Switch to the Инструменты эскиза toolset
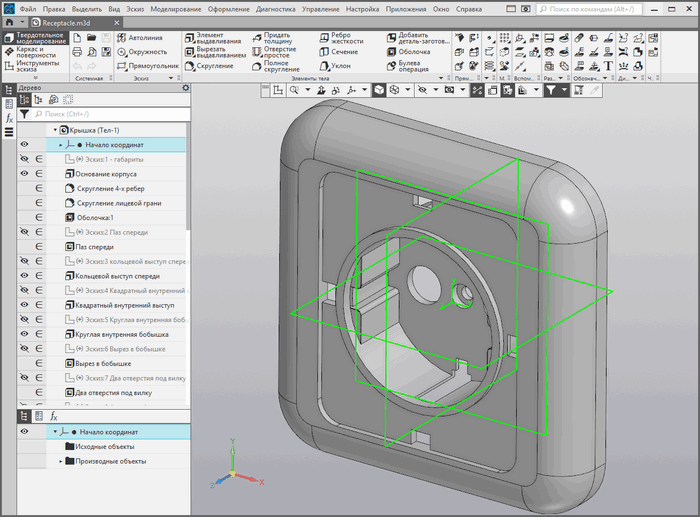Screen dimensions: 700x517 tap(34, 67)
